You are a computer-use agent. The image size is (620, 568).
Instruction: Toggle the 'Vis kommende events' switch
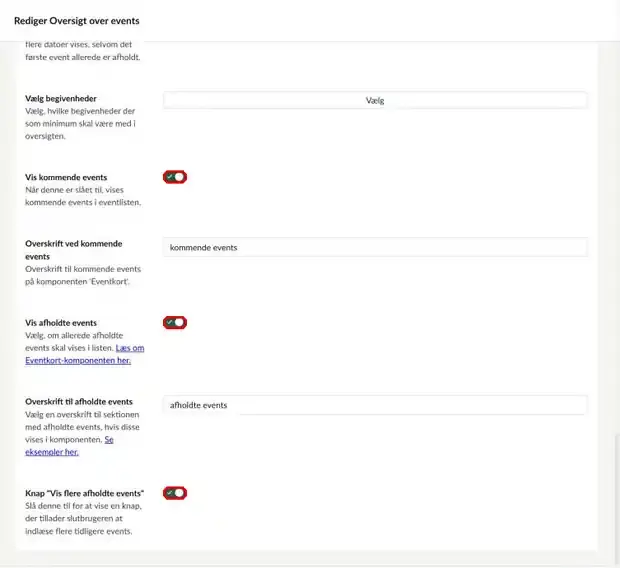[x=175, y=177]
